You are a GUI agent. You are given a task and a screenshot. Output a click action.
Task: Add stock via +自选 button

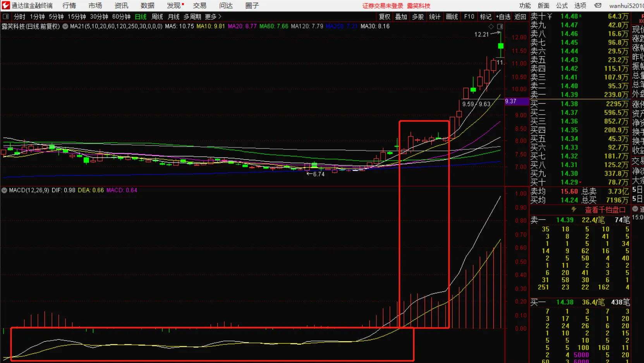(503, 17)
